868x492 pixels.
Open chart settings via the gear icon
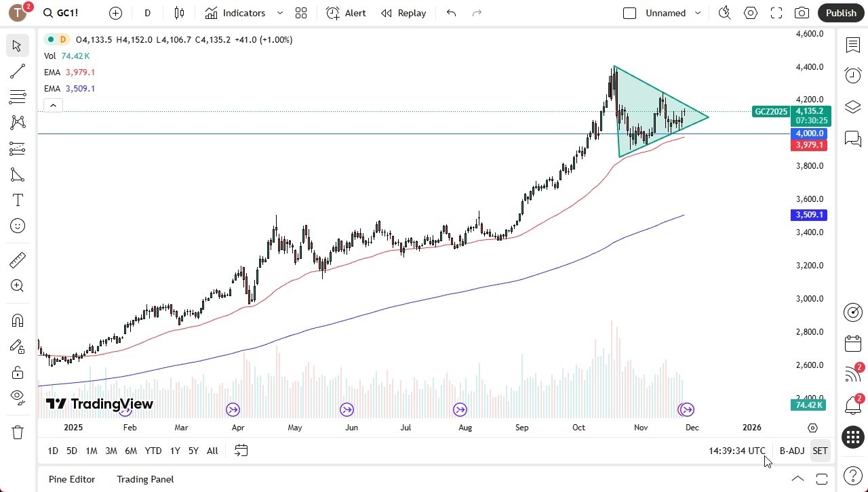(750, 12)
